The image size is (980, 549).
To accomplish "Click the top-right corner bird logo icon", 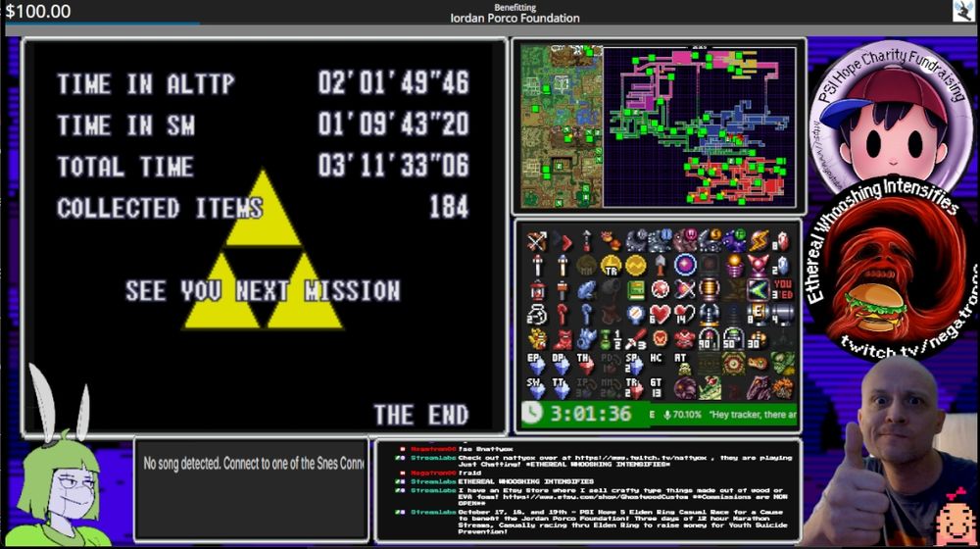I will click(x=963, y=11).
